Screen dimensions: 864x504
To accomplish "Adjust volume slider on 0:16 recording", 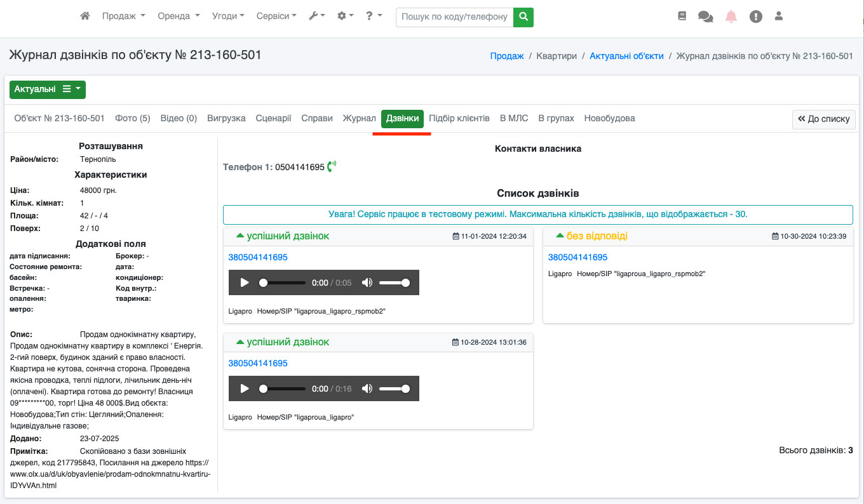I will (394, 388).
